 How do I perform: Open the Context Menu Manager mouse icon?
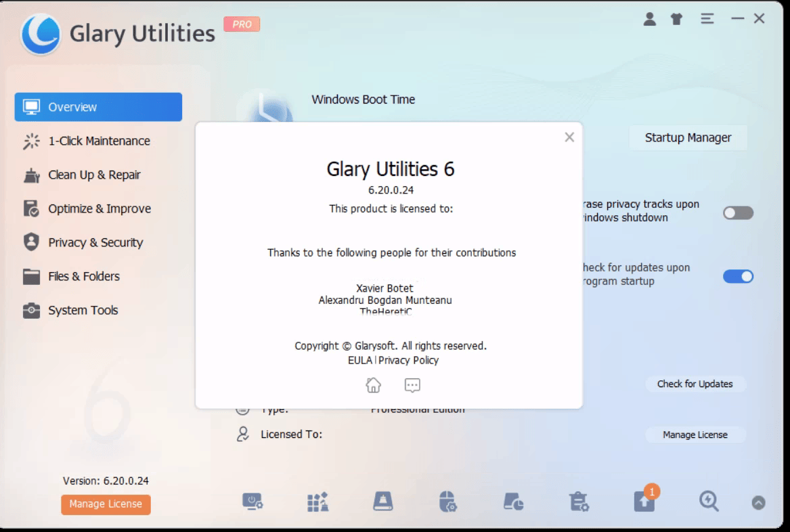447,502
